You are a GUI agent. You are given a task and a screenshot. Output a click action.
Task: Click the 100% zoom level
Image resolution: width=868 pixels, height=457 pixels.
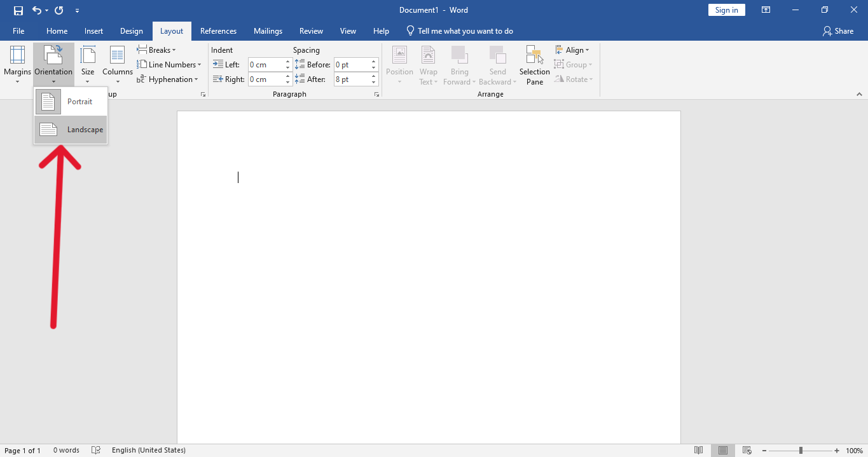coord(854,450)
